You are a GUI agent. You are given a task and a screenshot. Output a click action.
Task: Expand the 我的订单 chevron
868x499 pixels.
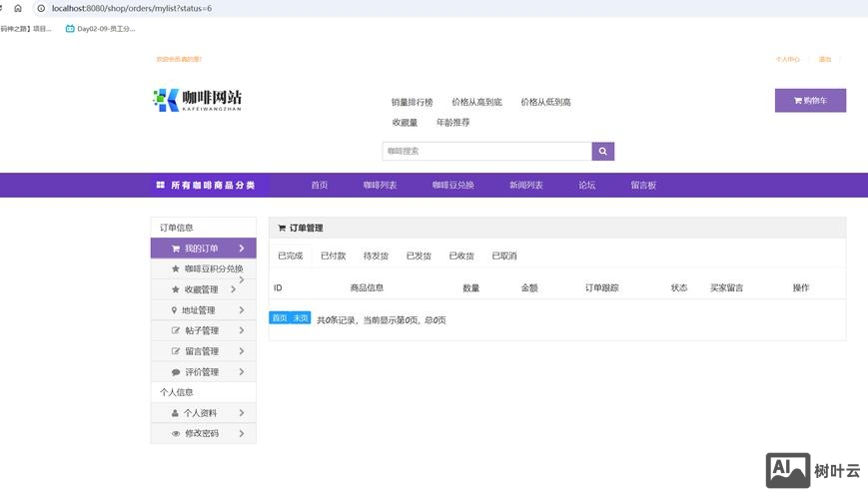242,249
